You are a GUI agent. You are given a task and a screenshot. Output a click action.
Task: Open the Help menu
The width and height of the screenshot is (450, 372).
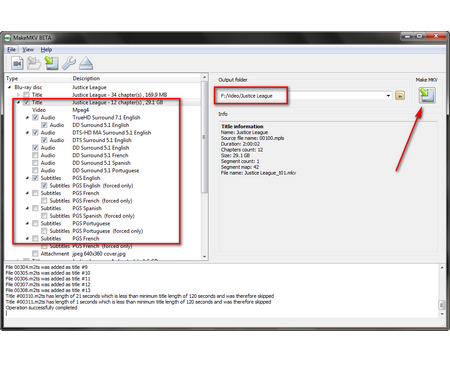point(46,50)
